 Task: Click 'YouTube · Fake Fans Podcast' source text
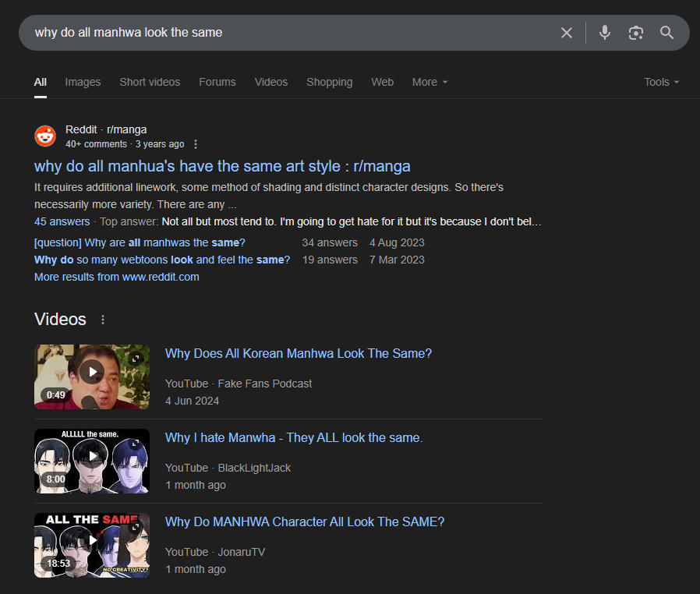(239, 384)
